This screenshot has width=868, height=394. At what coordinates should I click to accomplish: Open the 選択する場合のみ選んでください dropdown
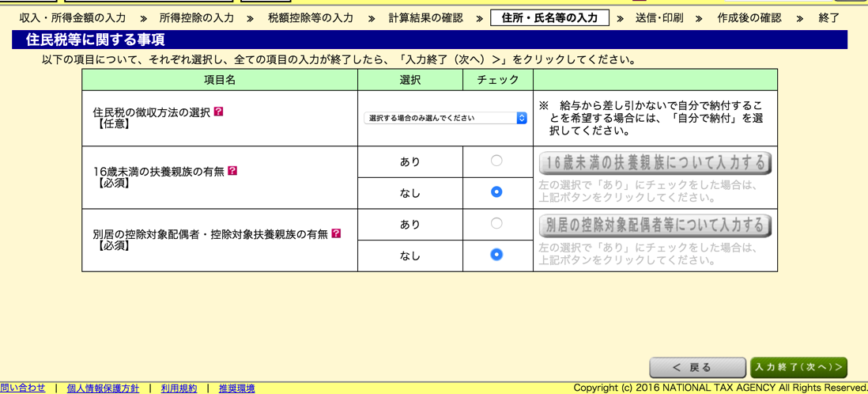coord(445,118)
